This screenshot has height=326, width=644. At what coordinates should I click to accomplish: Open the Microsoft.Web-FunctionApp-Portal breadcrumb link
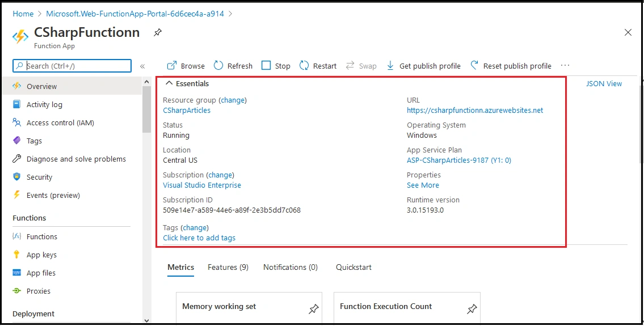click(135, 14)
